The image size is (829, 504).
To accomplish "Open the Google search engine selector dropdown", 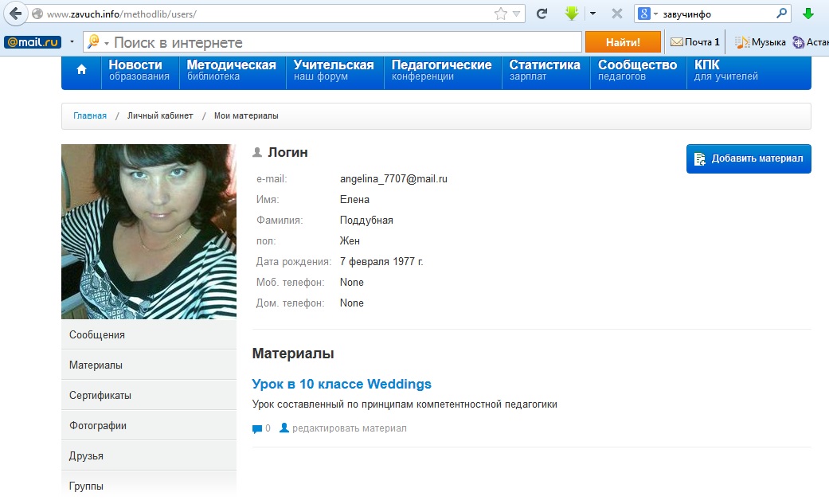I will click(x=648, y=14).
